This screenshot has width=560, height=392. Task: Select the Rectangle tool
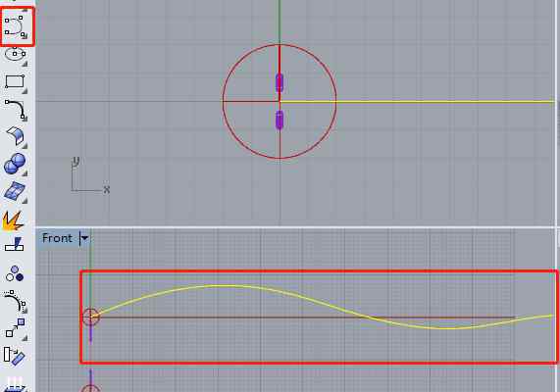[x=15, y=82]
